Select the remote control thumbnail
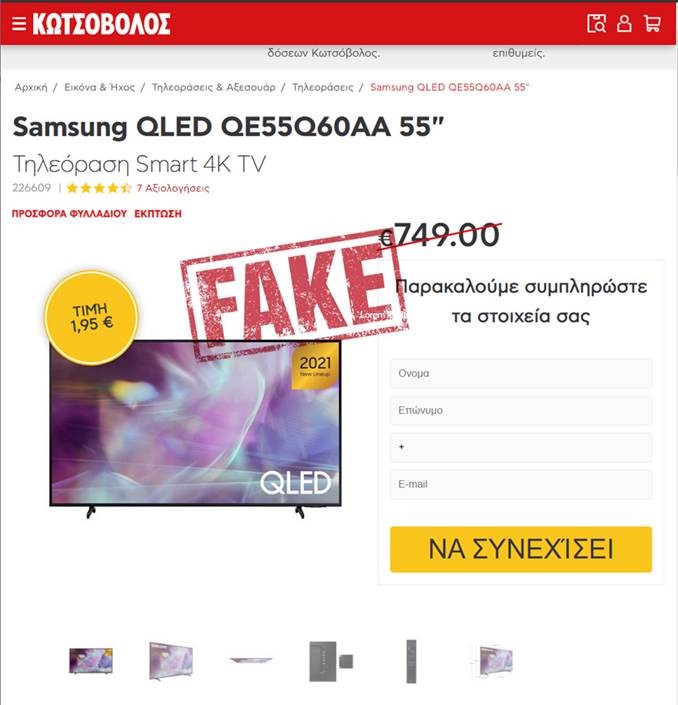 pos(411,661)
